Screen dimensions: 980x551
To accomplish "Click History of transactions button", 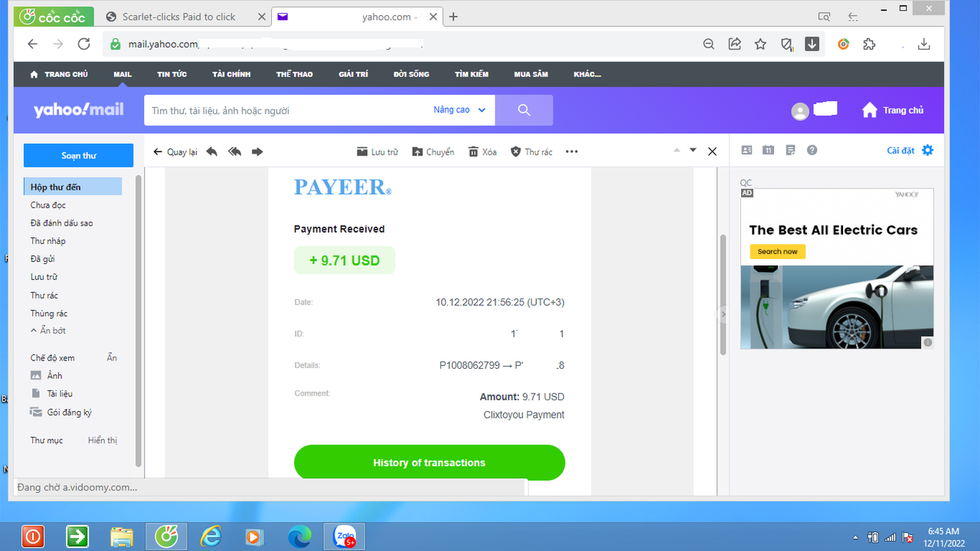I will coord(430,462).
